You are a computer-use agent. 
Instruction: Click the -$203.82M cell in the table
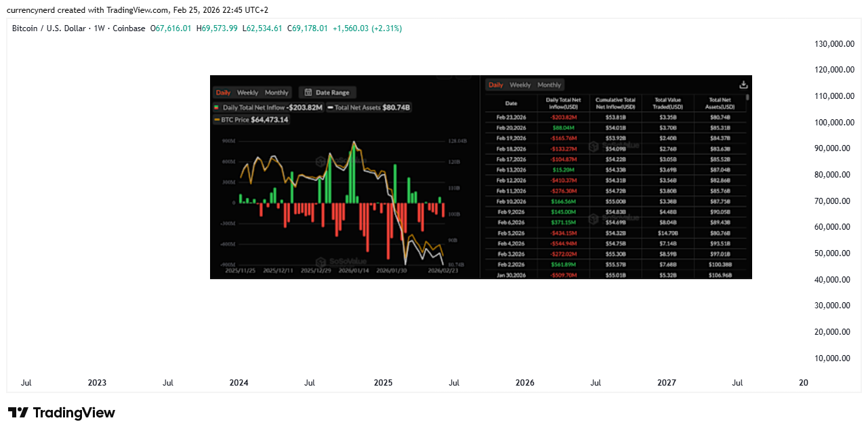click(563, 117)
